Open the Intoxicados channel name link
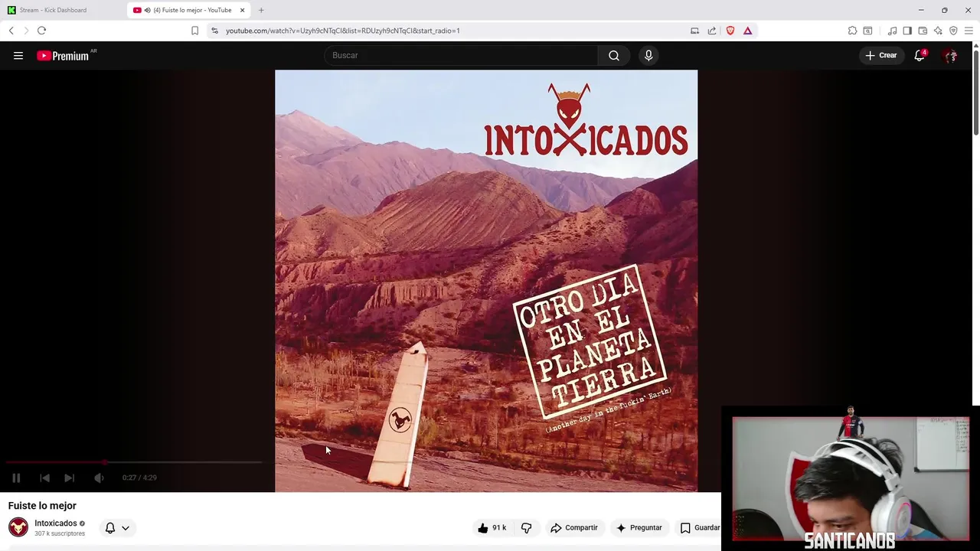Viewport: 980px width, 551px height. tap(56, 523)
